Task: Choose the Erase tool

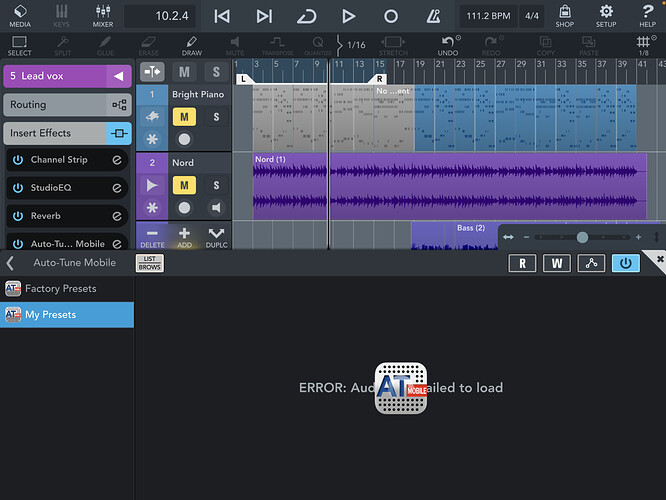Action: point(149,46)
